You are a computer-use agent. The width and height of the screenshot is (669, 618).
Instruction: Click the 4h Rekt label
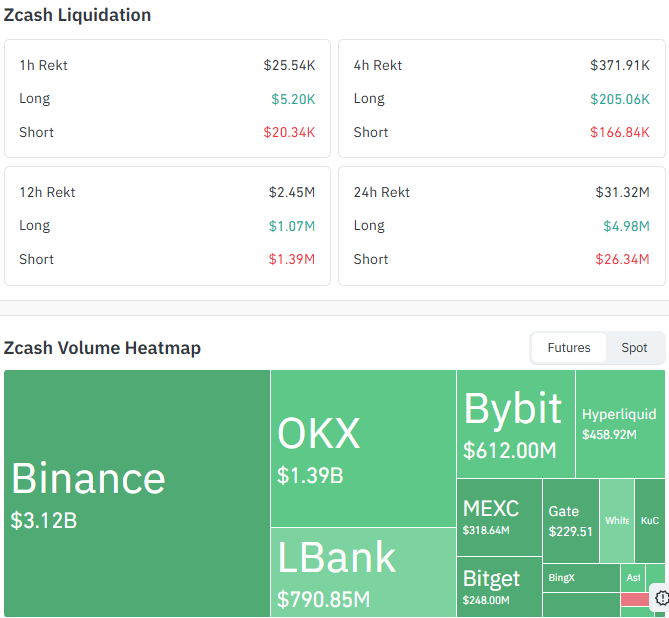[378, 65]
